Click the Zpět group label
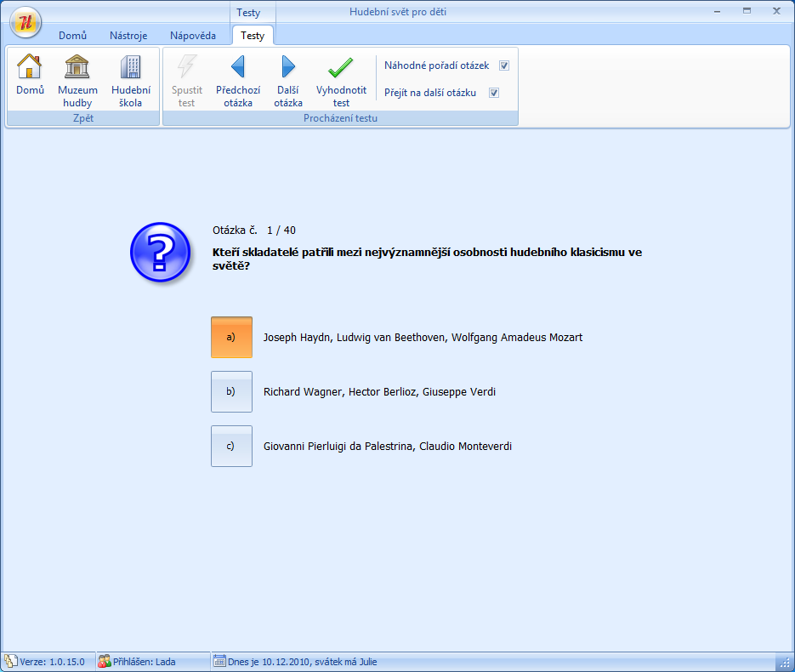The height and width of the screenshot is (672, 795). coord(83,118)
